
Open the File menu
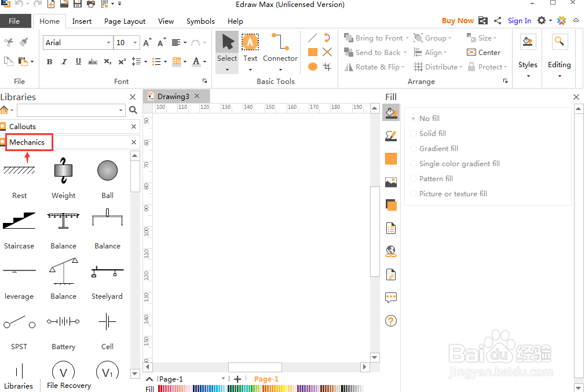coord(14,21)
